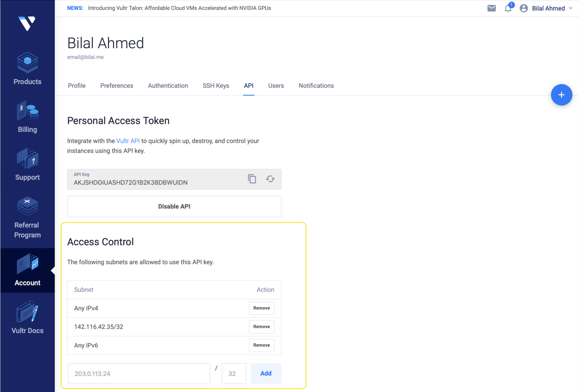Open the notifications bell

tap(508, 8)
